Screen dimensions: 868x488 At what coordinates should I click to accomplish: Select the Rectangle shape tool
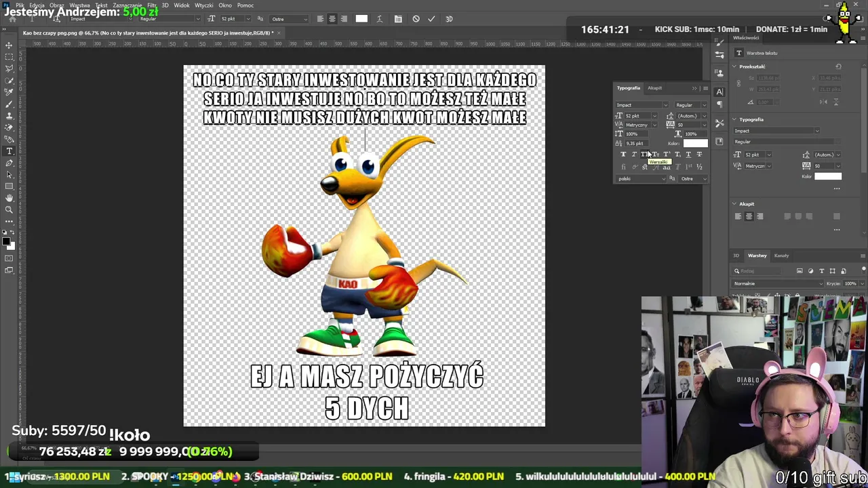9,186
